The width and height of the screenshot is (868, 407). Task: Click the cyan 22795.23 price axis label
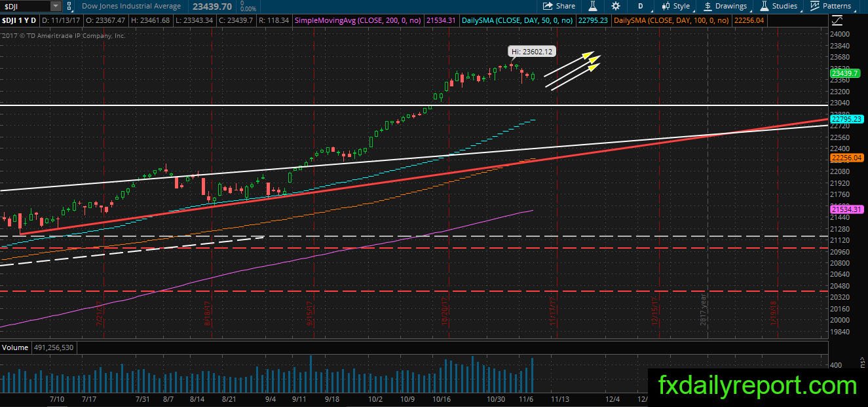tap(848, 120)
